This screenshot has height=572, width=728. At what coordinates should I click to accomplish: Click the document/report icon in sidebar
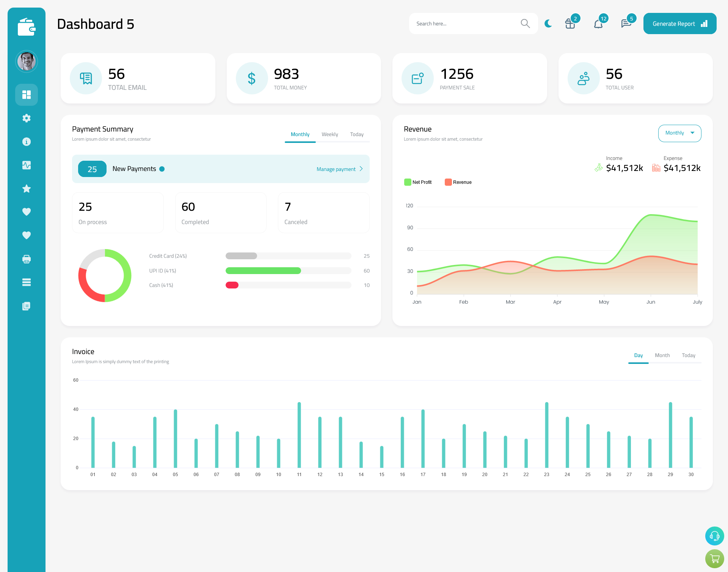coord(26,306)
